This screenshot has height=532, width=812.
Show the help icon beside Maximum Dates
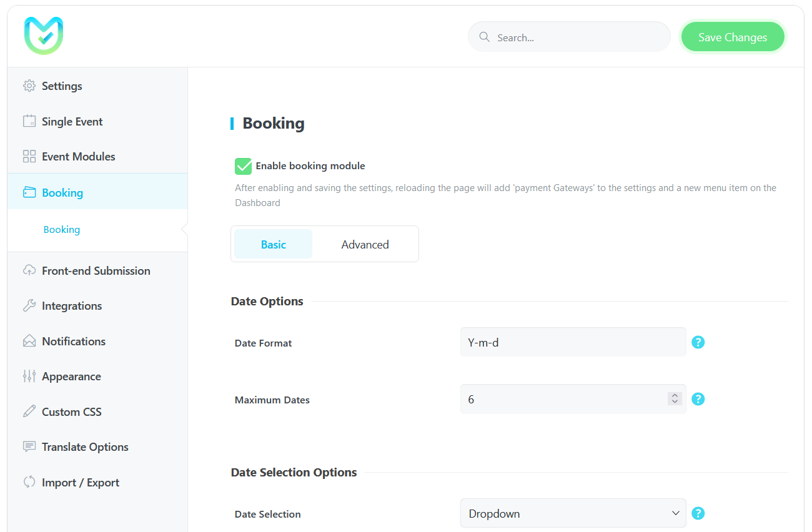698,399
